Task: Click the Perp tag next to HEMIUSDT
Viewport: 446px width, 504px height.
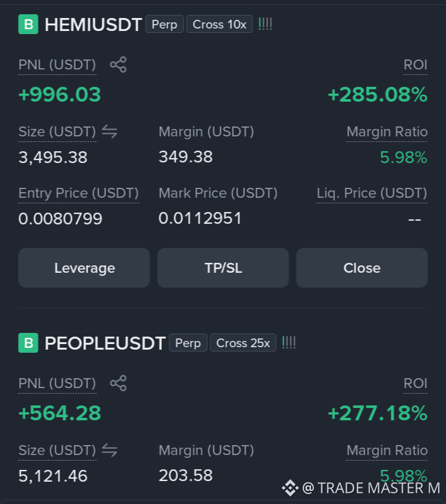Action: click(164, 24)
